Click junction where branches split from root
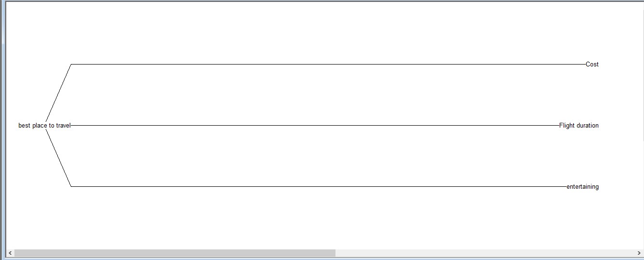The height and width of the screenshot is (260, 644). pos(46,125)
